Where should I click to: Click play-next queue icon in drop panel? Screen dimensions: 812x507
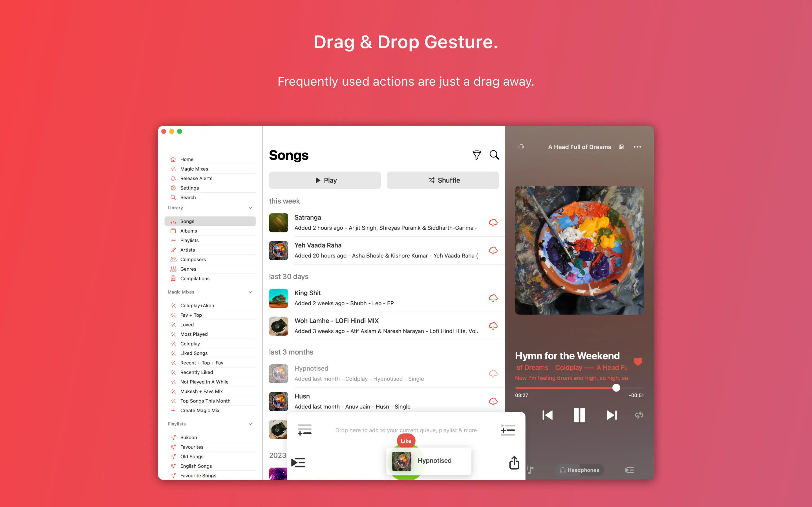298,463
